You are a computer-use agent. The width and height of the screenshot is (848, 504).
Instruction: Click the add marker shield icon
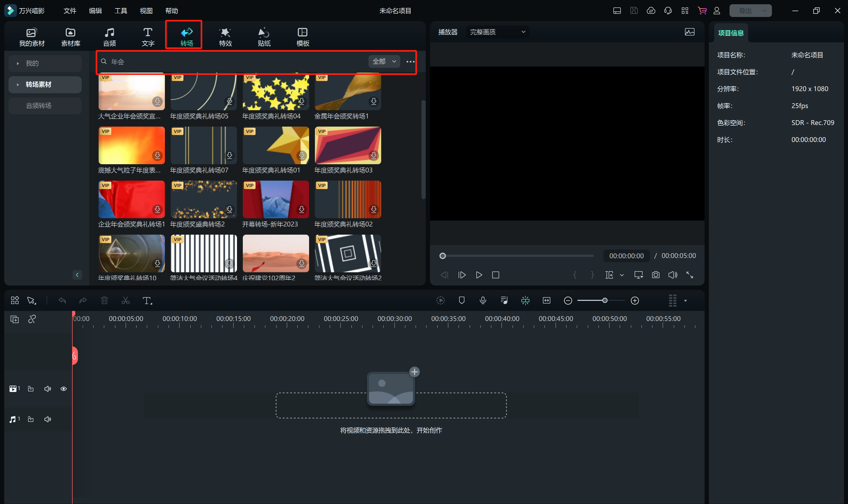coord(462,300)
